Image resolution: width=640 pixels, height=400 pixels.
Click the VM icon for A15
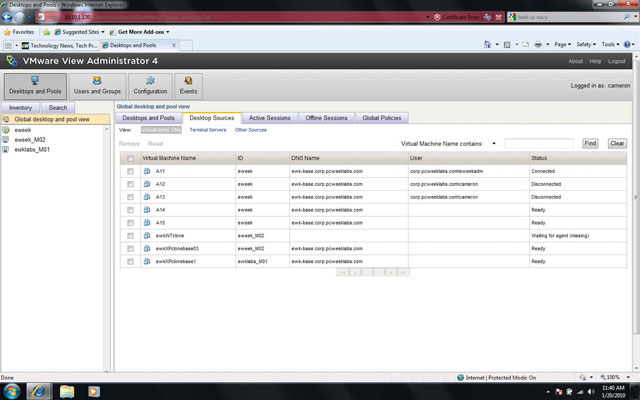[x=147, y=223]
